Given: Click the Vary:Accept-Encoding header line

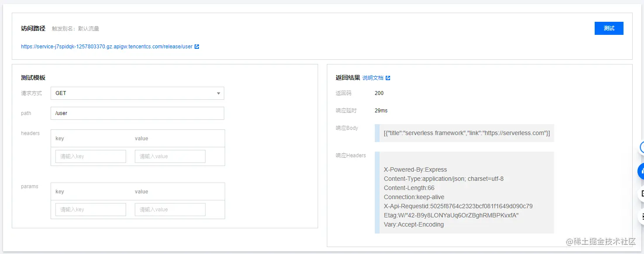Looking at the screenshot, I should click(x=414, y=225).
